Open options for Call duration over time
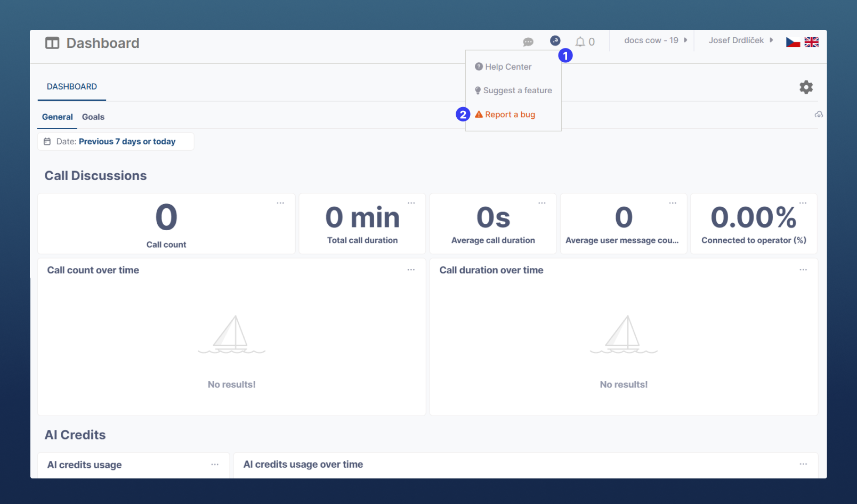The height and width of the screenshot is (504, 857). pos(803,270)
